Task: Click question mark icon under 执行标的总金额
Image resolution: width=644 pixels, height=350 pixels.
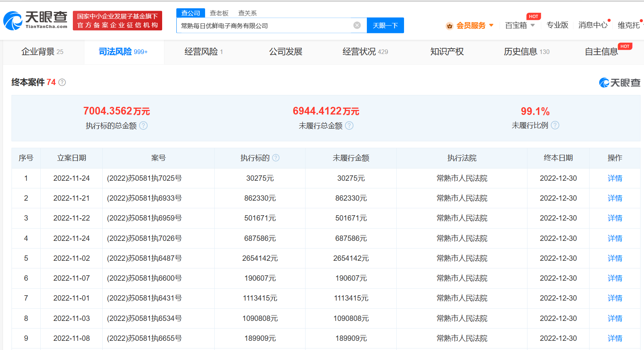Action: pyautogui.click(x=143, y=125)
